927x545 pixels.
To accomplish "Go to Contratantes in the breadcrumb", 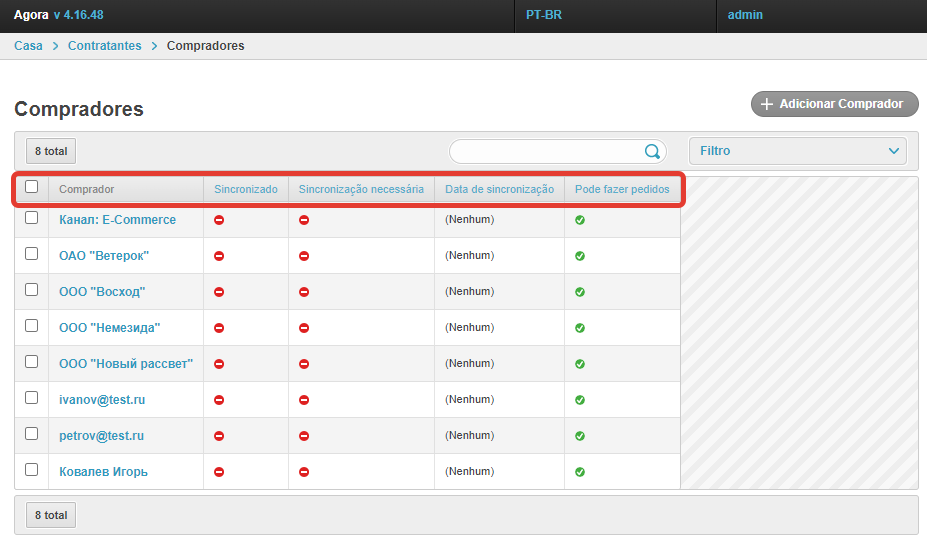I will point(104,46).
